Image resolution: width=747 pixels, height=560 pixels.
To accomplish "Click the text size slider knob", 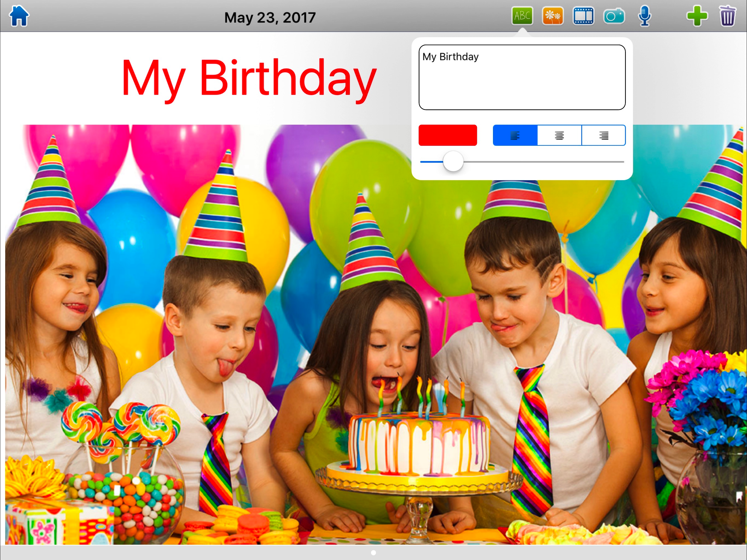I will point(453,161).
